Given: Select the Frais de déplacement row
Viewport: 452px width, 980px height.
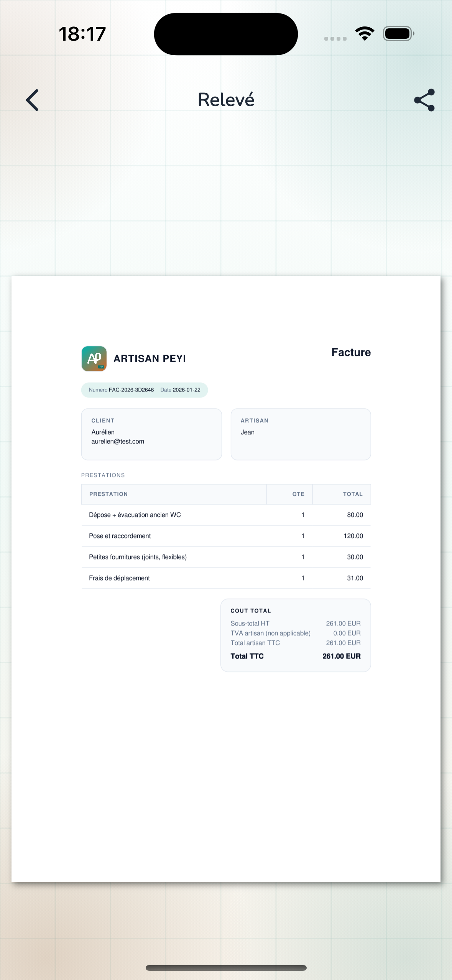Looking at the screenshot, I should click(x=226, y=578).
